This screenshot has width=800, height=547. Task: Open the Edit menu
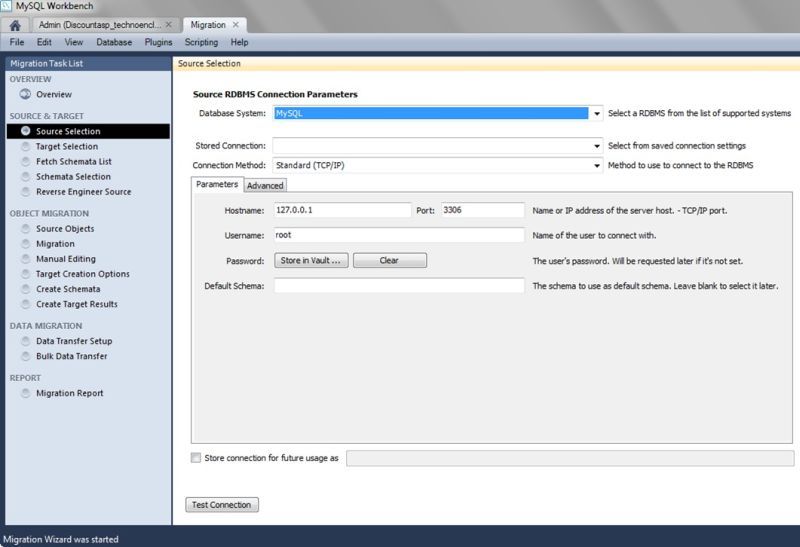click(44, 42)
